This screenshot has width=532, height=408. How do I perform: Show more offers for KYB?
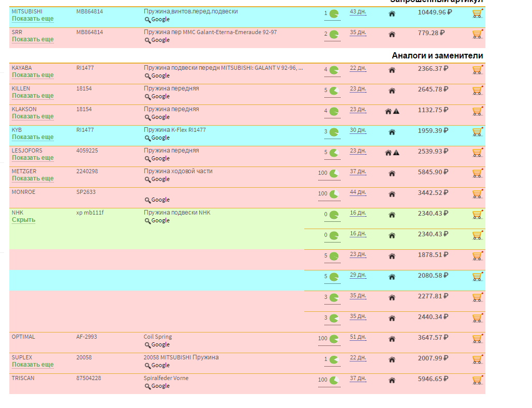[33, 137]
